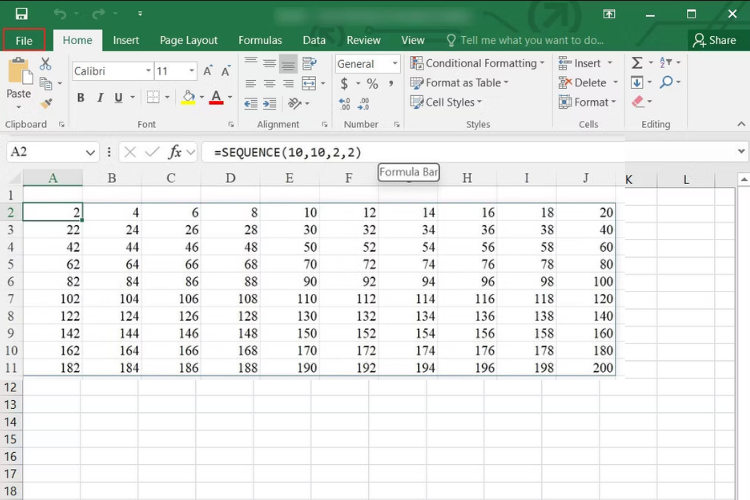Viewport: 750px width, 500px height.
Task: Decrease font size with small A icon
Action: pyautogui.click(x=226, y=71)
